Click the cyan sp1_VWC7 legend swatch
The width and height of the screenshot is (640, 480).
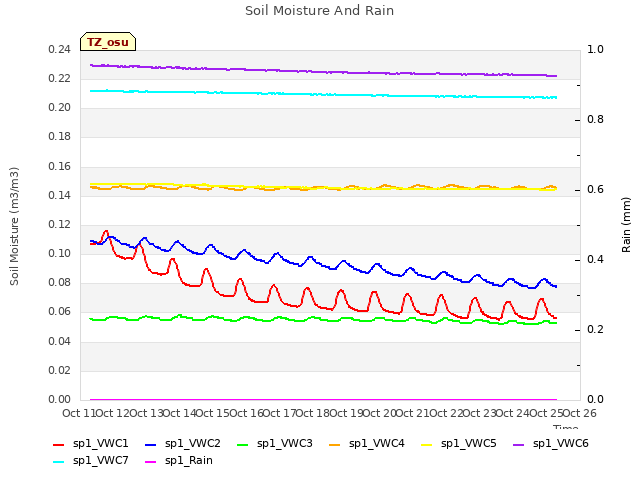click(x=59, y=462)
